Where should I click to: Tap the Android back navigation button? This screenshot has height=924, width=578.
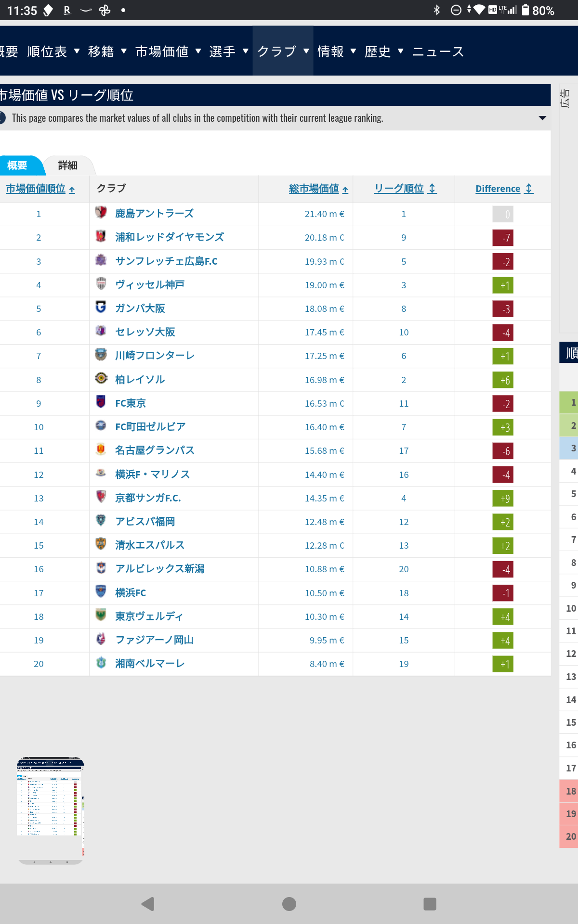(148, 904)
